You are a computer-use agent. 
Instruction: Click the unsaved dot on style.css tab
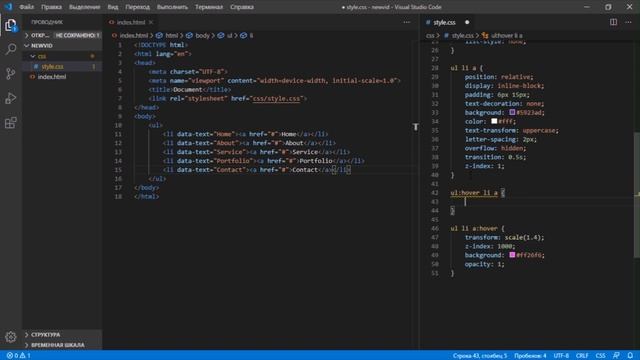[x=467, y=22]
